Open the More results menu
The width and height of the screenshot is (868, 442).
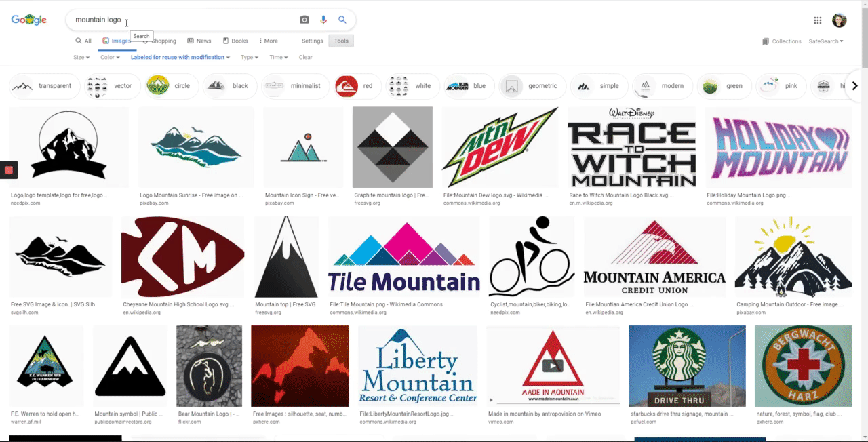(267, 41)
